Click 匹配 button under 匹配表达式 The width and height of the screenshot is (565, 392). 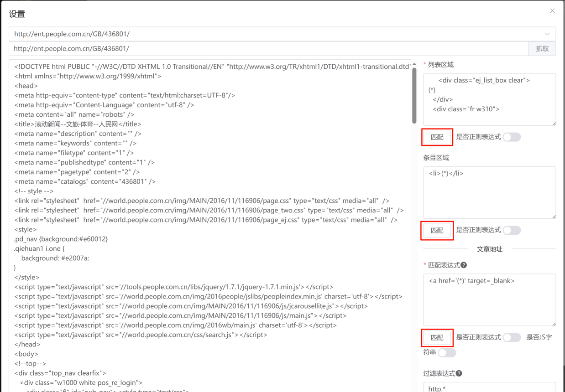pyautogui.click(x=437, y=338)
